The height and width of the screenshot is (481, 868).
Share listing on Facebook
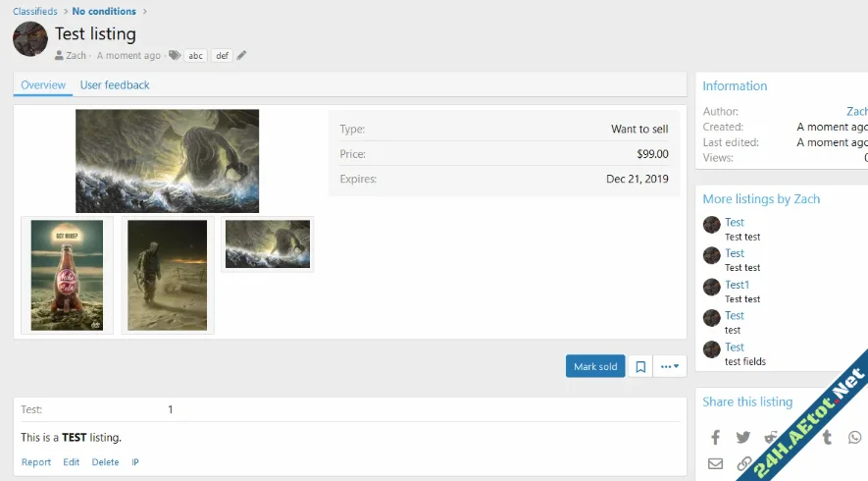tap(716, 437)
